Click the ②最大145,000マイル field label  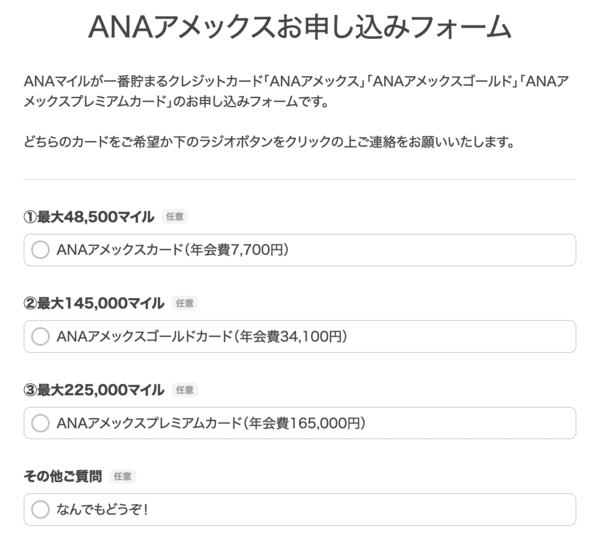94,303
